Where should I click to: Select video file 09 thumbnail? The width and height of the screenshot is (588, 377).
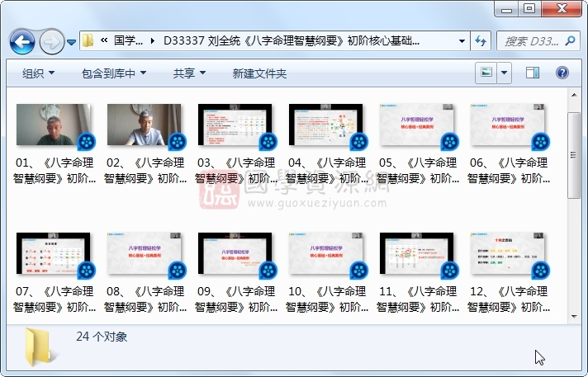tap(236, 255)
